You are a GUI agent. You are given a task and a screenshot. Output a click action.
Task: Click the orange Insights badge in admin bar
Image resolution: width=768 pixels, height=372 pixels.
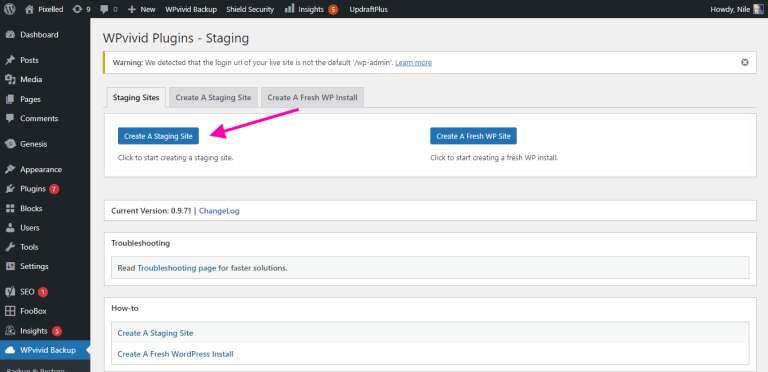[x=333, y=9]
